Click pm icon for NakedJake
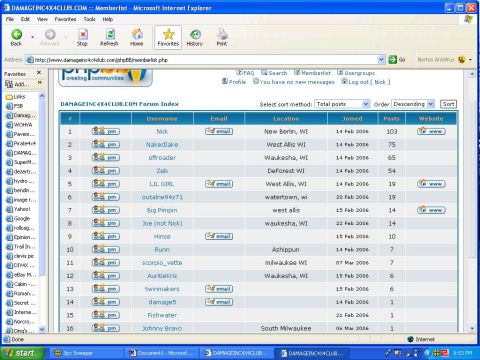The image size is (480, 360). coord(106,144)
